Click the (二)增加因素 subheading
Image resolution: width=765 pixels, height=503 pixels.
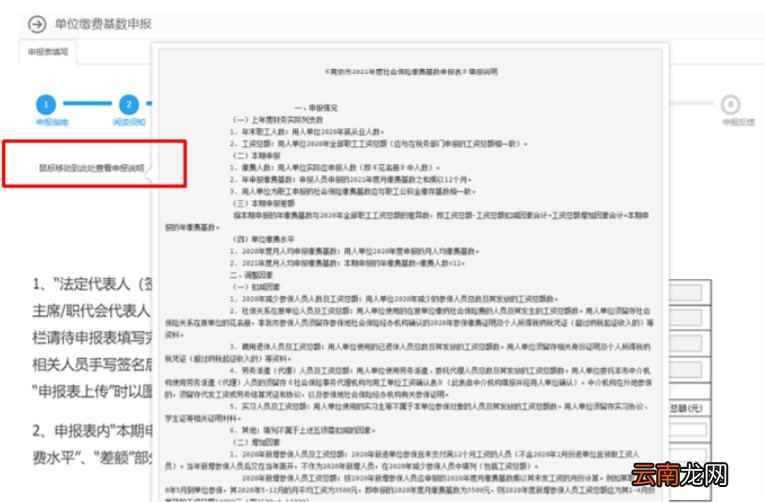[x=257, y=442]
